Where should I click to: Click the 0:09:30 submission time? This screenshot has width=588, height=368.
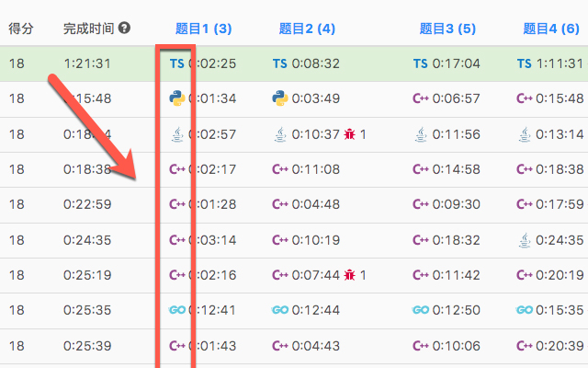point(456,204)
